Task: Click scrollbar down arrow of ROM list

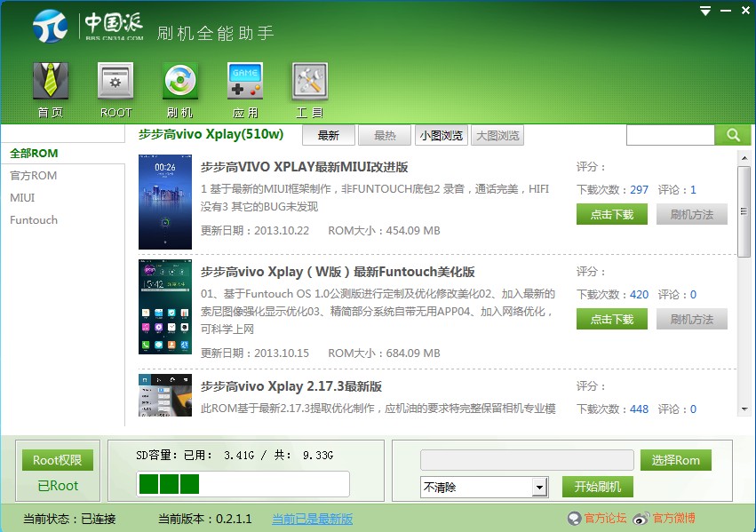Action: click(744, 409)
